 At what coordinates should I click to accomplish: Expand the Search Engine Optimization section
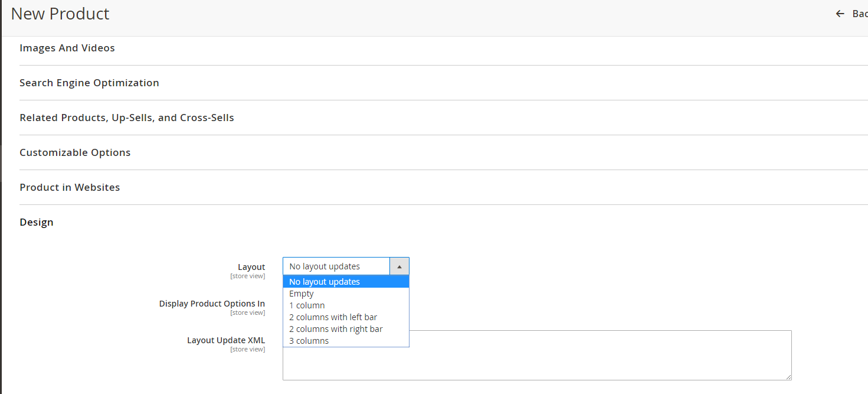(x=89, y=83)
